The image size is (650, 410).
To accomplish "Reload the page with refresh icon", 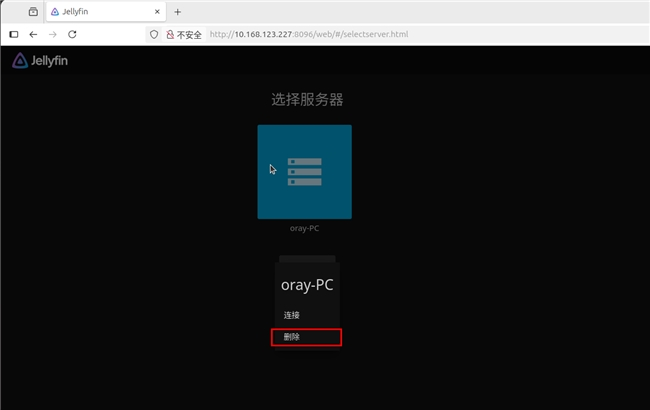I will point(72,34).
